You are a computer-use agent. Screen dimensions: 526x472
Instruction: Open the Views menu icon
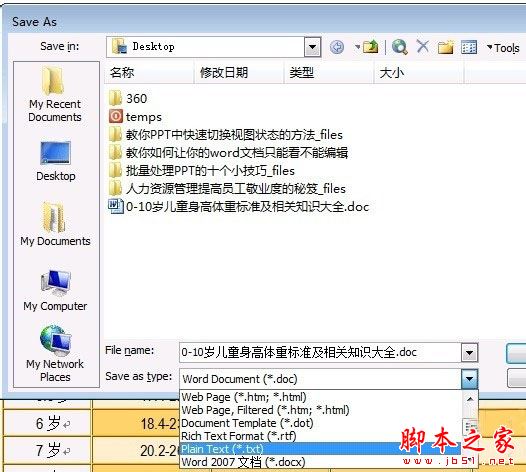pyautogui.click(x=469, y=47)
